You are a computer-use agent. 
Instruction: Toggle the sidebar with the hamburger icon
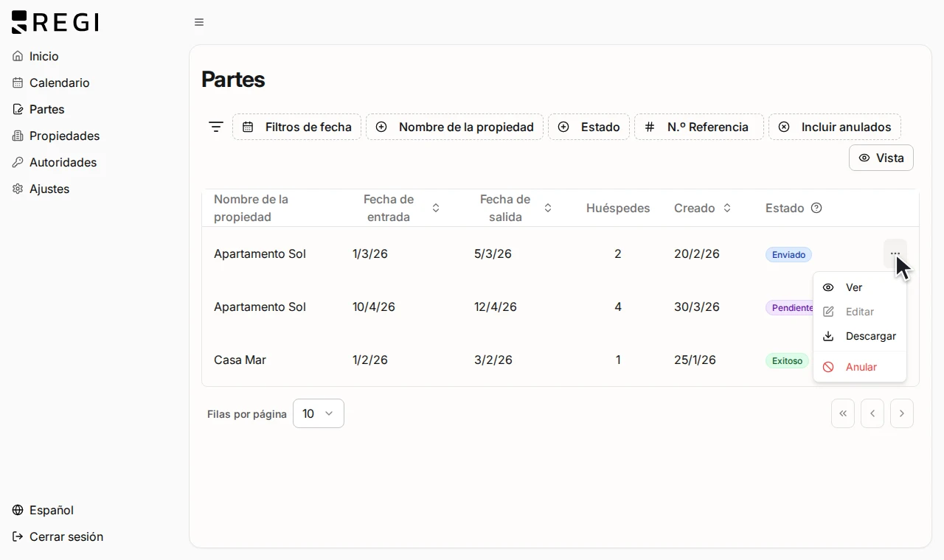click(x=199, y=22)
